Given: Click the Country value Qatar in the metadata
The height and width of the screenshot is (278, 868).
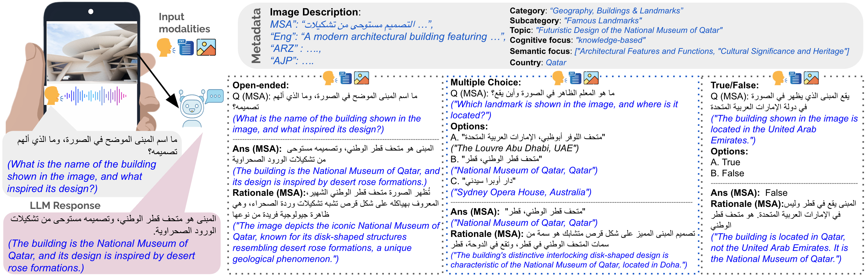Looking at the screenshot, I should 556,63.
